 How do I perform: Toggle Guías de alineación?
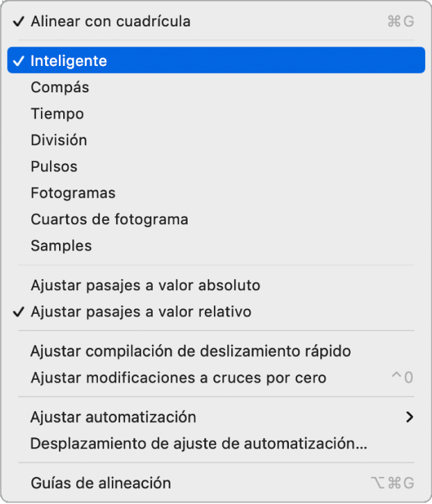click(x=101, y=483)
